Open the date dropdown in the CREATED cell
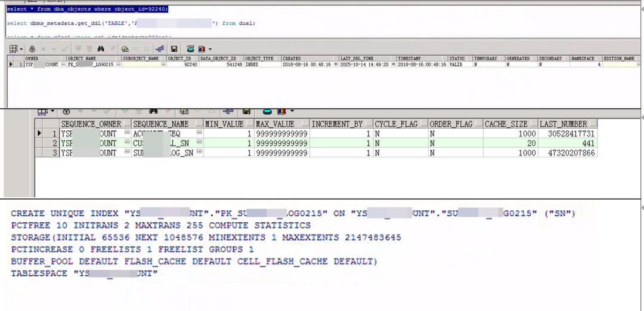Viewport: 644px width, 311px height. coord(336,65)
